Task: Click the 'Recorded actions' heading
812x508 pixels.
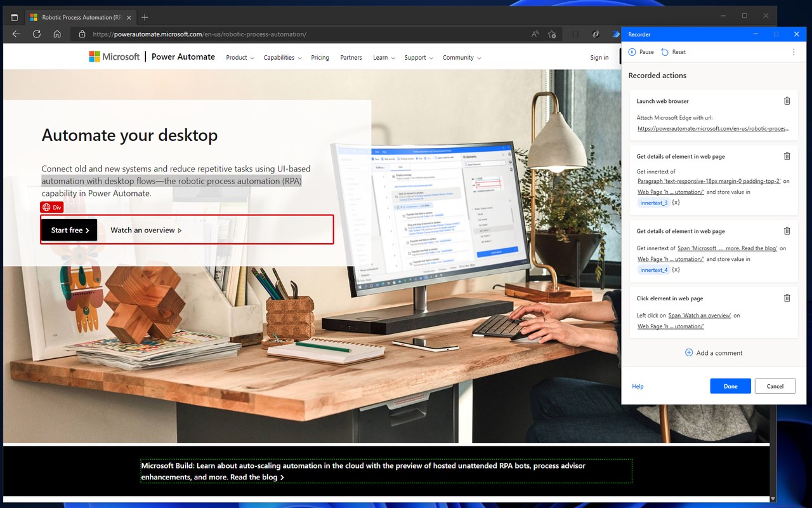Action: pyautogui.click(x=657, y=76)
